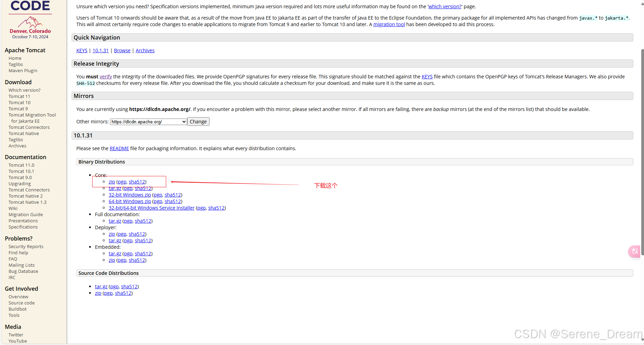Download the 64-bit Windows zip
Viewport: 644px width, 345px height.
pos(130,201)
